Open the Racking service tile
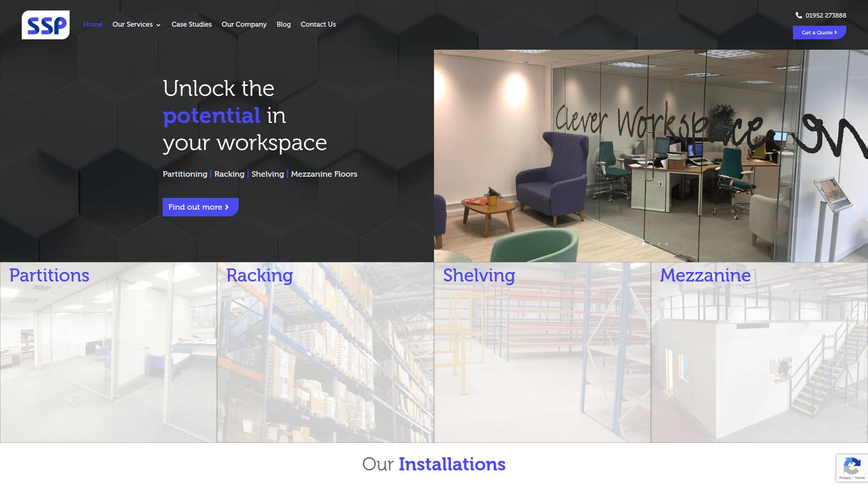Screen dimensions: 868x488 pos(325,352)
